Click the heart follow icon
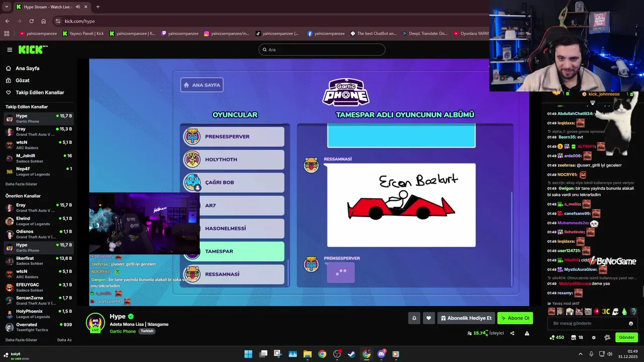The image size is (644, 362). point(429,318)
